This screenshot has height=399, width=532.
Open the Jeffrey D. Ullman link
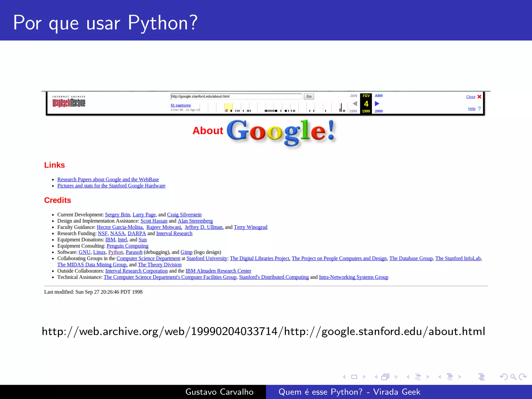pyautogui.click(x=204, y=227)
